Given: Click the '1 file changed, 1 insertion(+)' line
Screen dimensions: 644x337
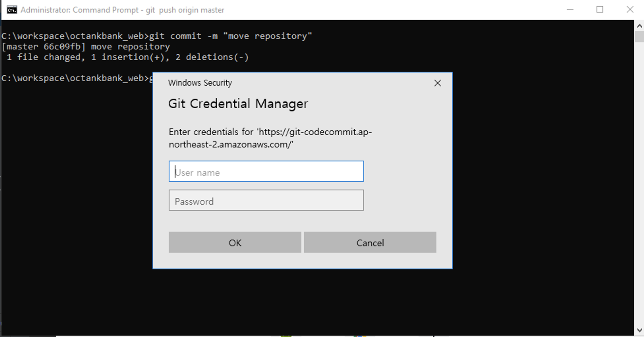Looking at the screenshot, I should tap(128, 57).
